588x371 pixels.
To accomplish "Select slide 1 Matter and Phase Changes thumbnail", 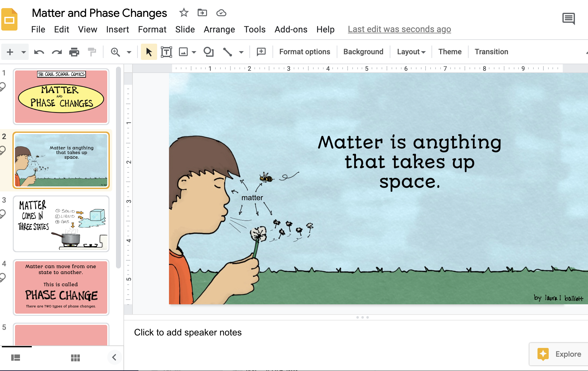I will pos(61,97).
